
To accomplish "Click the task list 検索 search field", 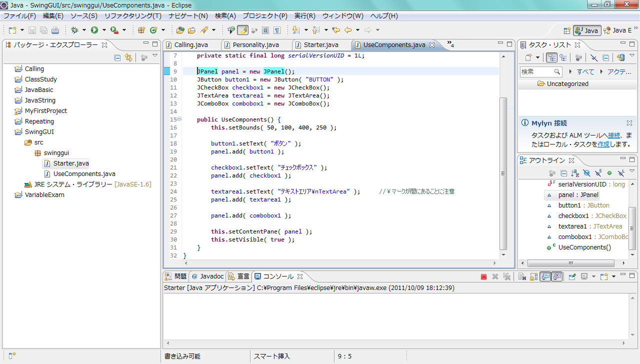I will click(537, 71).
